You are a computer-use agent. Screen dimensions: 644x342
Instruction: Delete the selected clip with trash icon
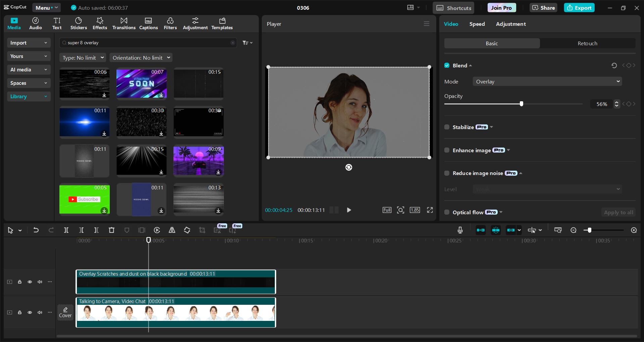pos(111,230)
